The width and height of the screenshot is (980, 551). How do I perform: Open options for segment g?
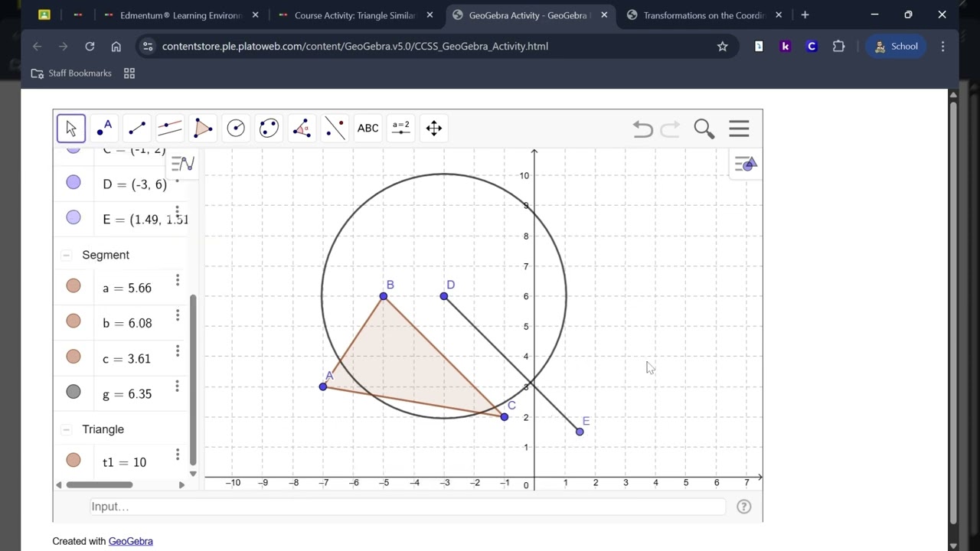coord(177,386)
